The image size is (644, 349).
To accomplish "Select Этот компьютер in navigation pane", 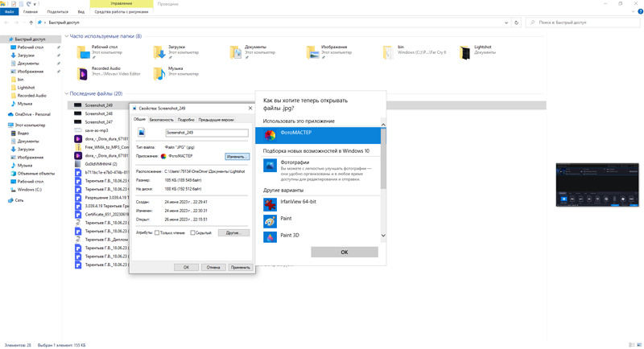I will point(31,125).
